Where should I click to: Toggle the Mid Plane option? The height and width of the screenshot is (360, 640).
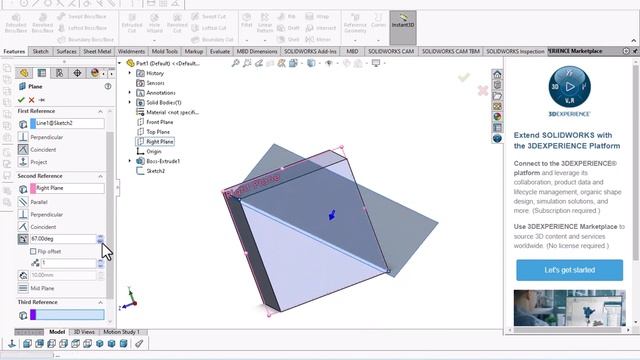[23, 288]
